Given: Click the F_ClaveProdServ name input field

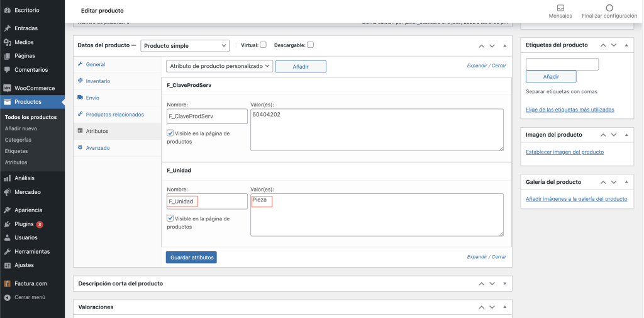Looking at the screenshot, I should pyautogui.click(x=207, y=116).
